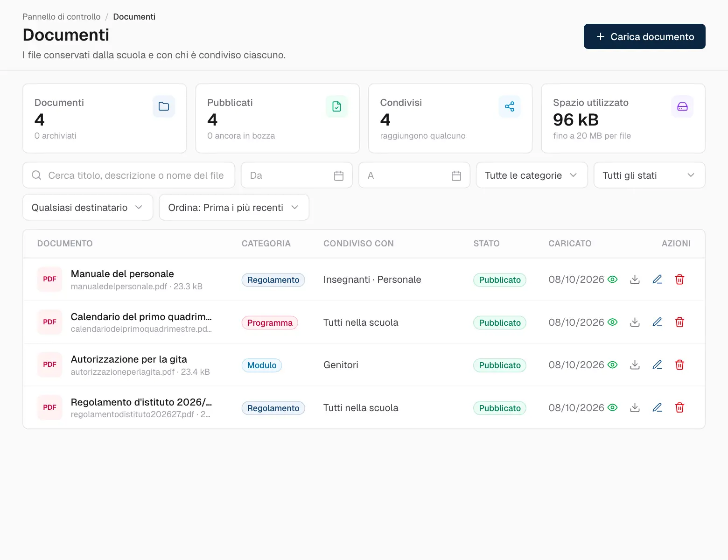Click the folder icon in Documenti card
Screen dimensions: 728x560
pyautogui.click(x=164, y=106)
